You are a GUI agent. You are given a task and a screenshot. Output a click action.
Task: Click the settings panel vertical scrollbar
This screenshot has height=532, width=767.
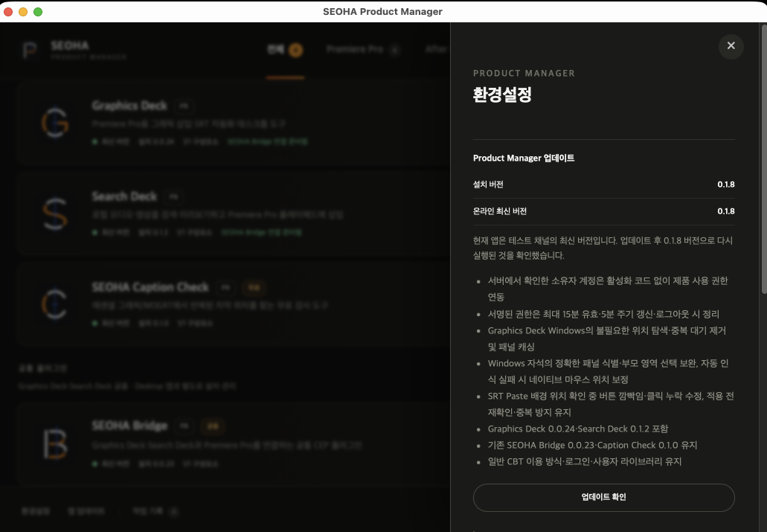point(763,159)
